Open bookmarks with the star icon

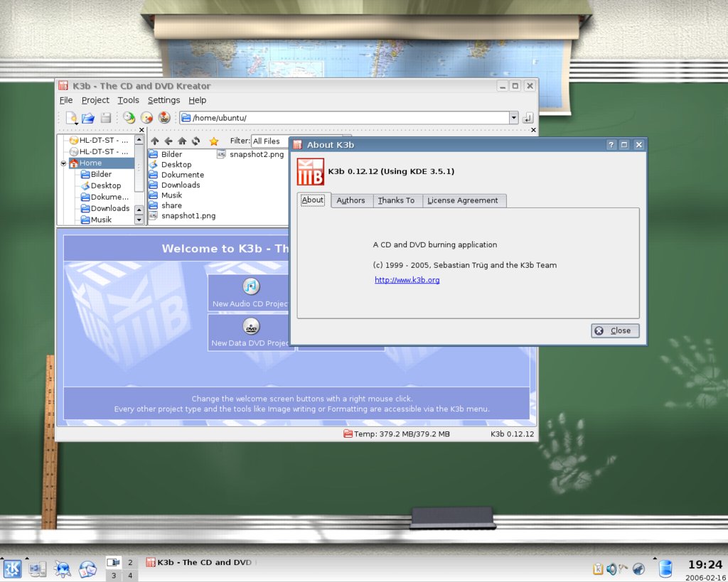coord(213,141)
